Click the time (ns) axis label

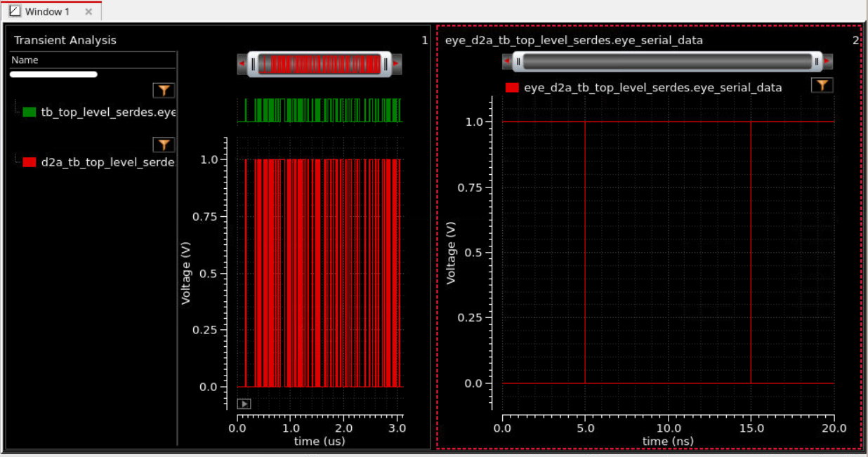click(x=668, y=441)
